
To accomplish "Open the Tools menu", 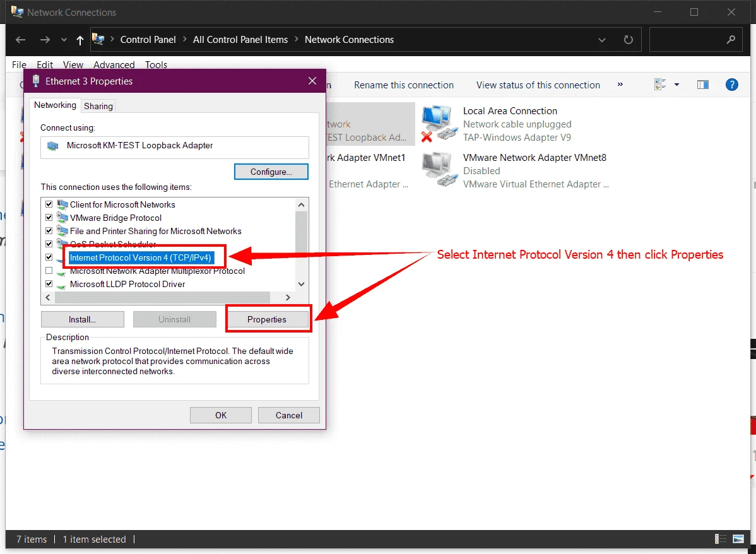I will pos(157,64).
